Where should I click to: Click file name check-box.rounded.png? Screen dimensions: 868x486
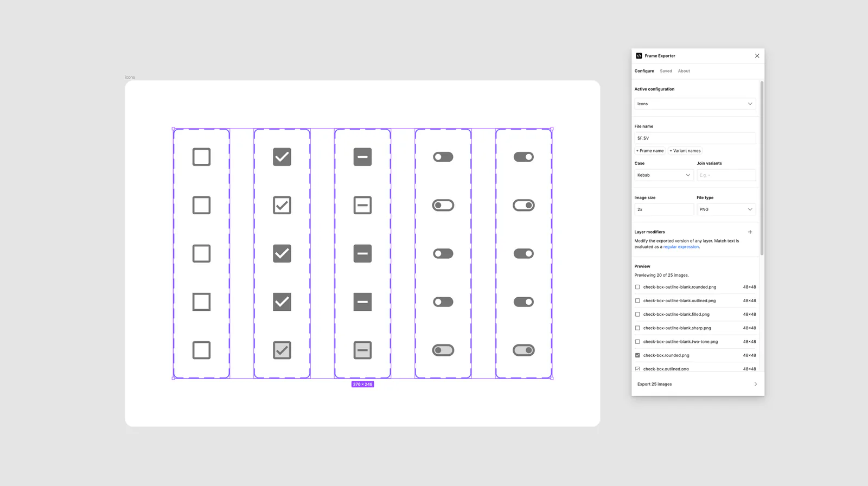666,355
